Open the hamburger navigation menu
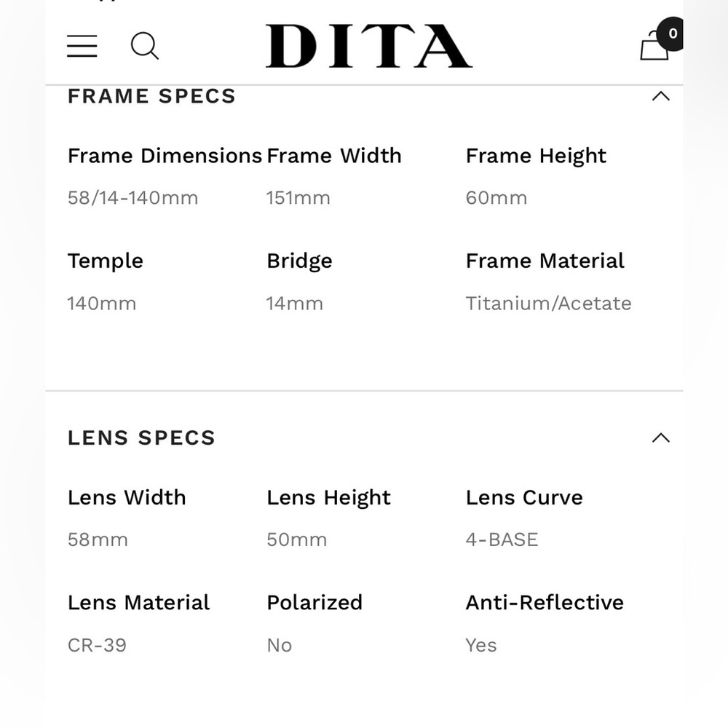This screenshot has width=728, height=728. tap(82, 46)
